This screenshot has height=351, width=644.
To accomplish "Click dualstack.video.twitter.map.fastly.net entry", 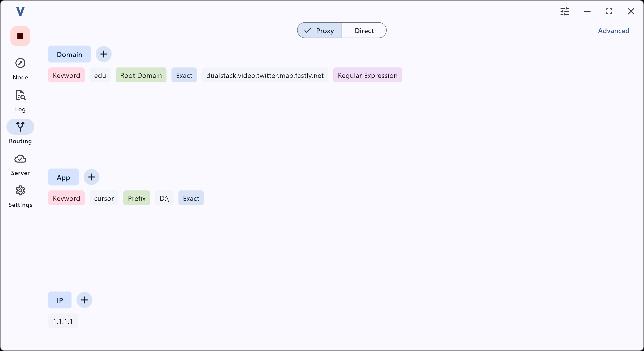I will pos(265,75).
